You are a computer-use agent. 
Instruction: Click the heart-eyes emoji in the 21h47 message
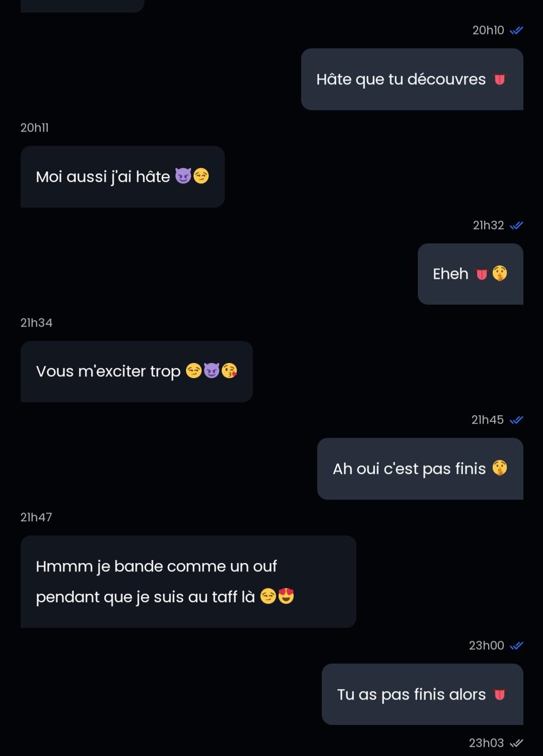click(x=286, y=597)
